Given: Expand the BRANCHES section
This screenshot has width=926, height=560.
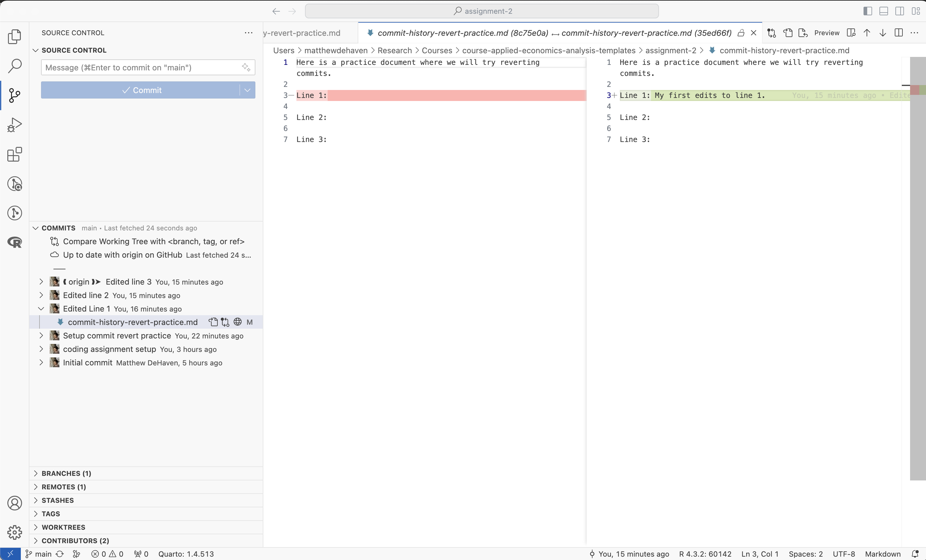Looking at the screenshot, I should 66,473.
